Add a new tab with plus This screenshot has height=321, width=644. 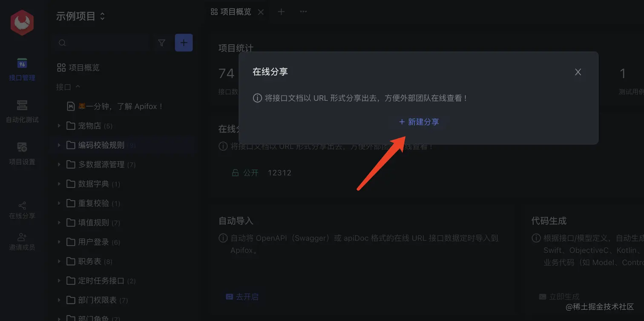tap(281, 12)
